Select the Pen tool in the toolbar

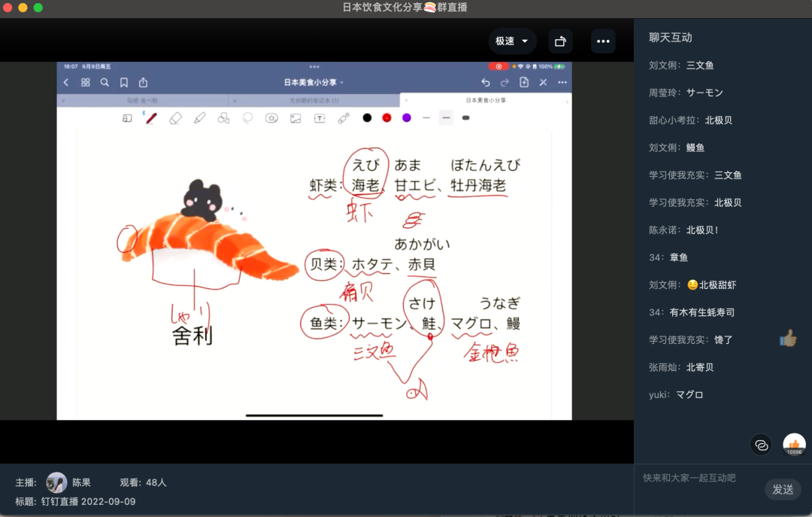[152, 118]
